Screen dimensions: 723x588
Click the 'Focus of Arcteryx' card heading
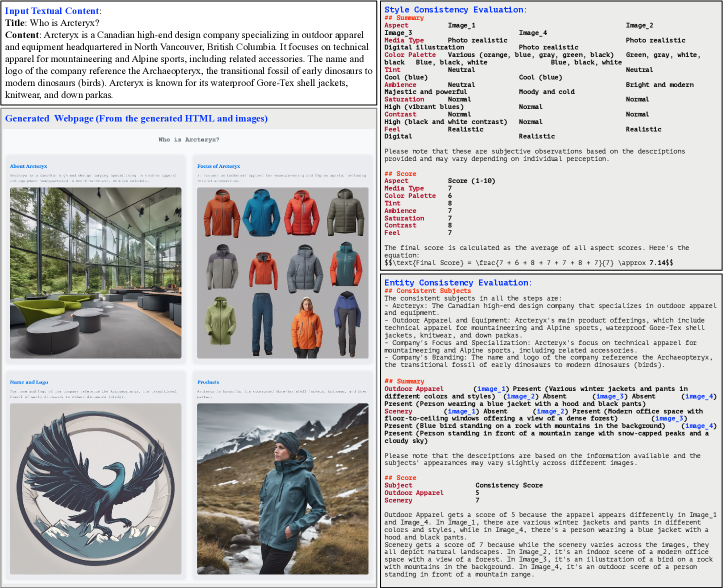(219, 166)
